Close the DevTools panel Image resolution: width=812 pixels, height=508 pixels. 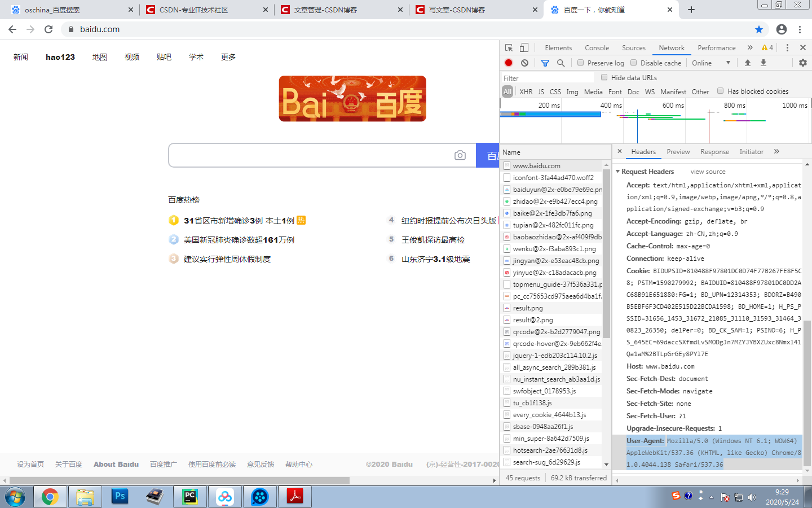point(803,48)
